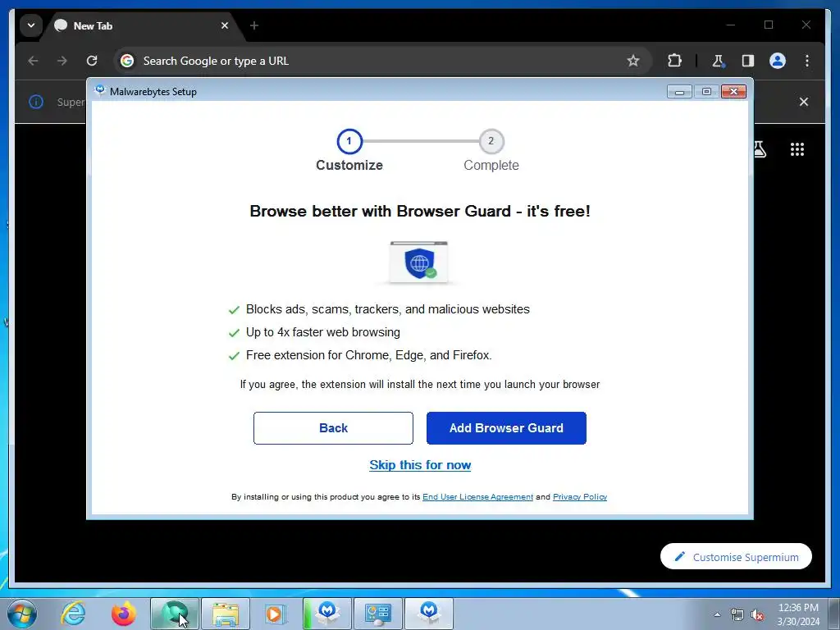Click browser back arrow
Image resolution: width=840 pixels, height=630 pixels.
(x=33, y=61)
